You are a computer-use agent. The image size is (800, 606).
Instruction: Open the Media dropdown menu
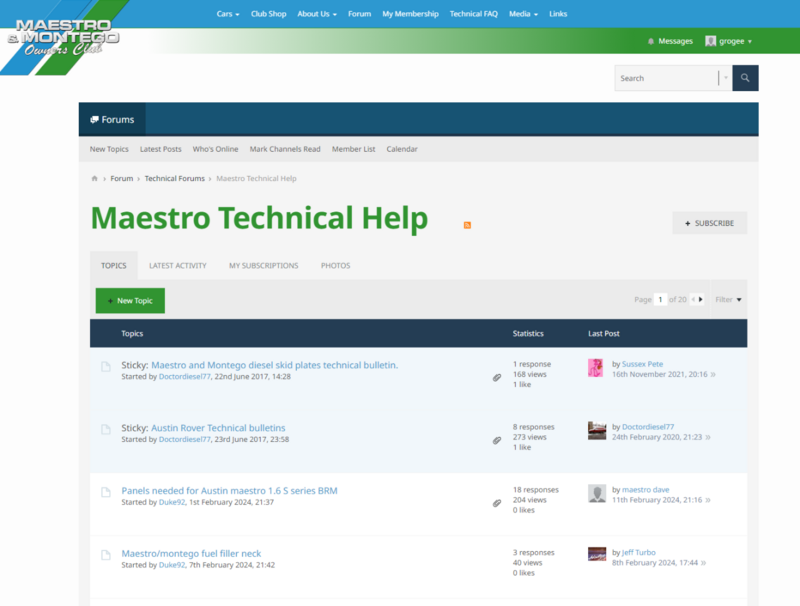[x=523, y=14]
